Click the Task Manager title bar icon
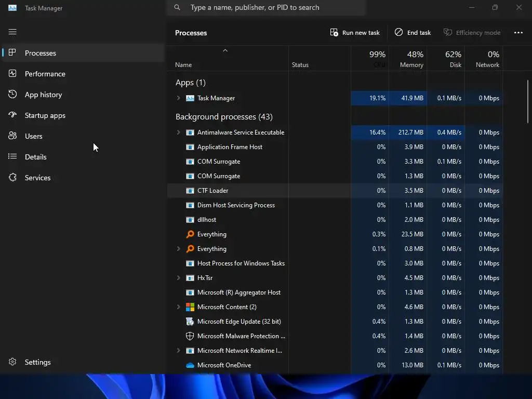The height and width of the screenshot is (399, 532). click(12, 8)
